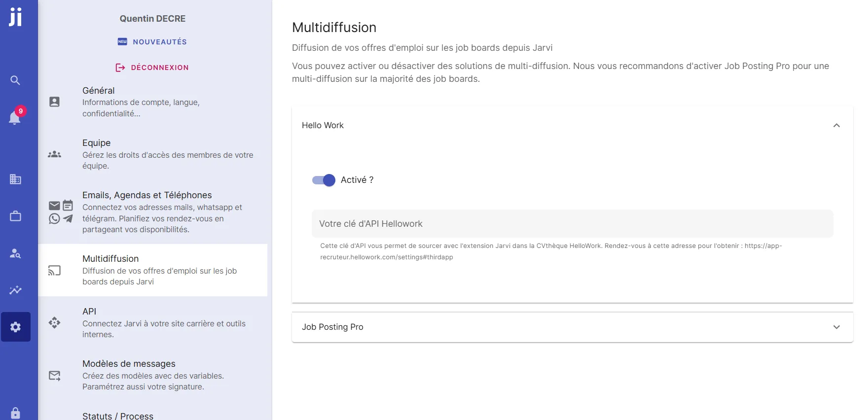The image size is (868, 420).
Task: Select the Général settings menu item
Action: pyautogui.click(x=153, y=102)
